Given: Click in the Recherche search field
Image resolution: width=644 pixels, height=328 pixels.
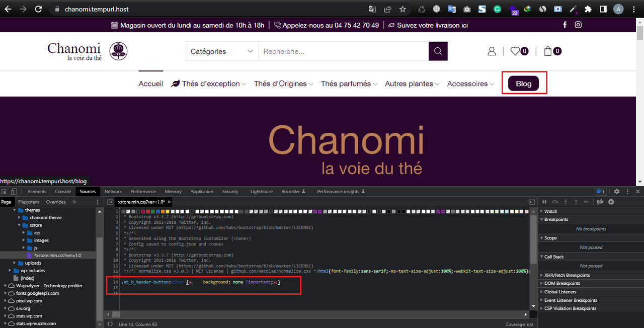Looking at the screenshot, I should click(x=344, y=51).
